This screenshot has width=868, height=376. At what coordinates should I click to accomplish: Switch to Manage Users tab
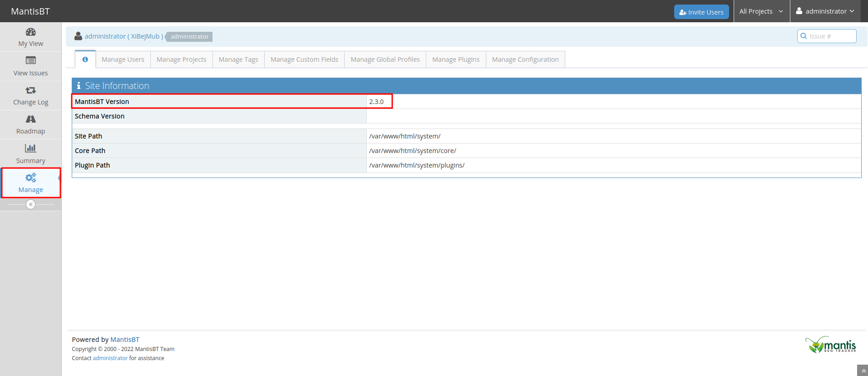pos(123,59)
